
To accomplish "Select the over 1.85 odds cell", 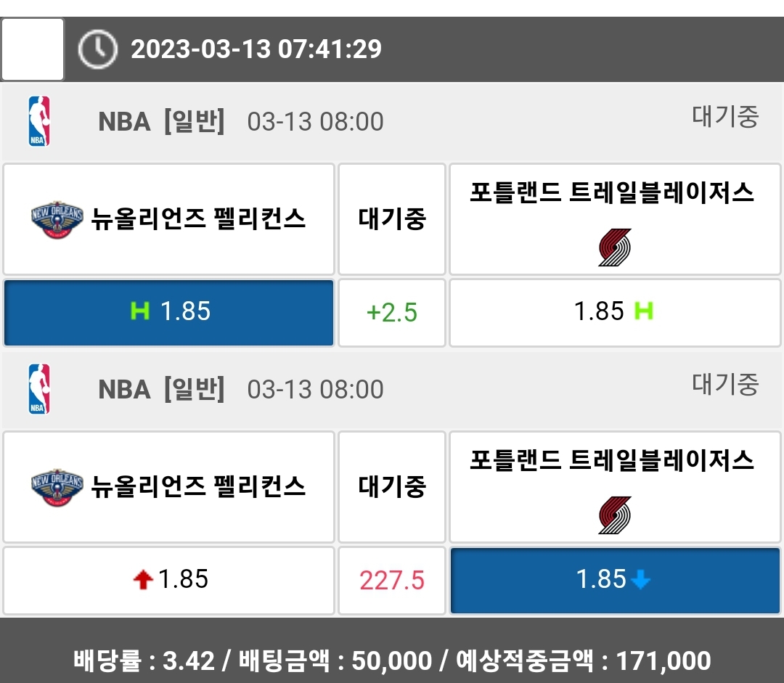I will coord(168,580).
